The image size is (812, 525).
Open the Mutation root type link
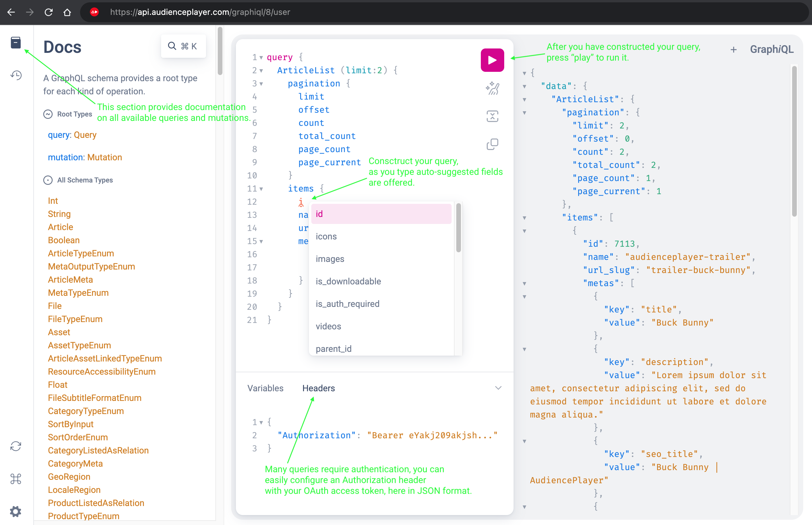click(104, 157)
